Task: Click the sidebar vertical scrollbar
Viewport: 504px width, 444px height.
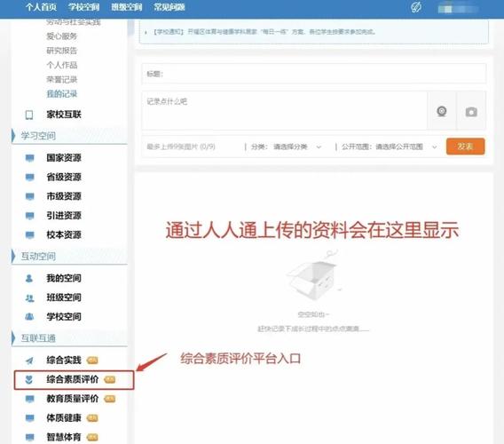Action: pos(130,27)
